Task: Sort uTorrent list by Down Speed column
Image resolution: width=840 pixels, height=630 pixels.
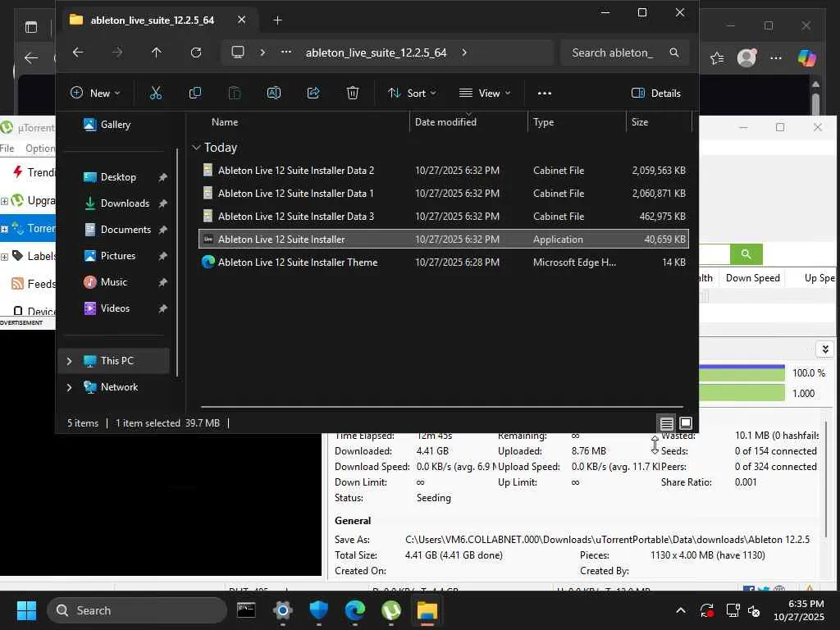Action: [x=752, y=278]
